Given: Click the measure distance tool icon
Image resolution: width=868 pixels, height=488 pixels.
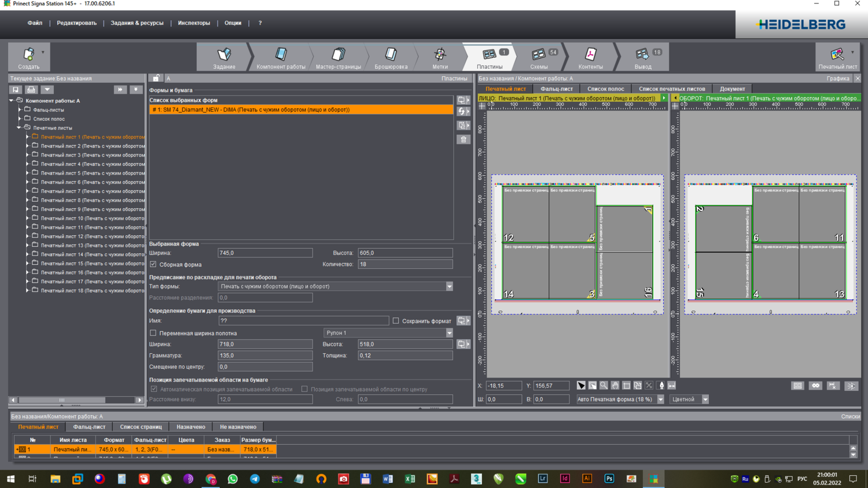Looking at the screenshot, I should [672, 386].
